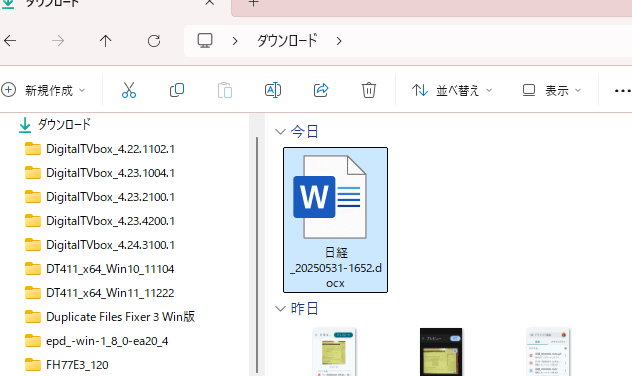Open folder DigitalTVbox_4.23.1004.1
Viewport: 632px width, 376px height.
point(100,173)
